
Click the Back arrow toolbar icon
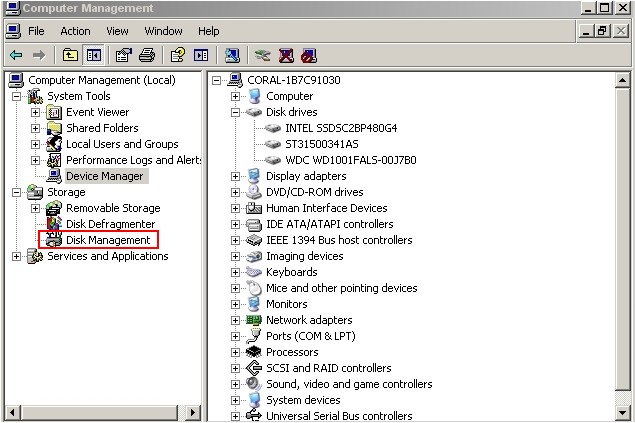click(16, 55)
